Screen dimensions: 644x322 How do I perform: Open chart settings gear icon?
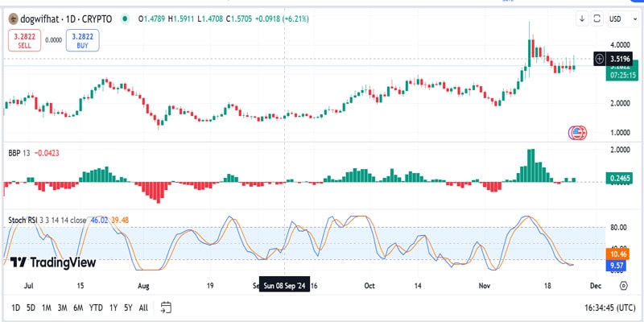624,286
